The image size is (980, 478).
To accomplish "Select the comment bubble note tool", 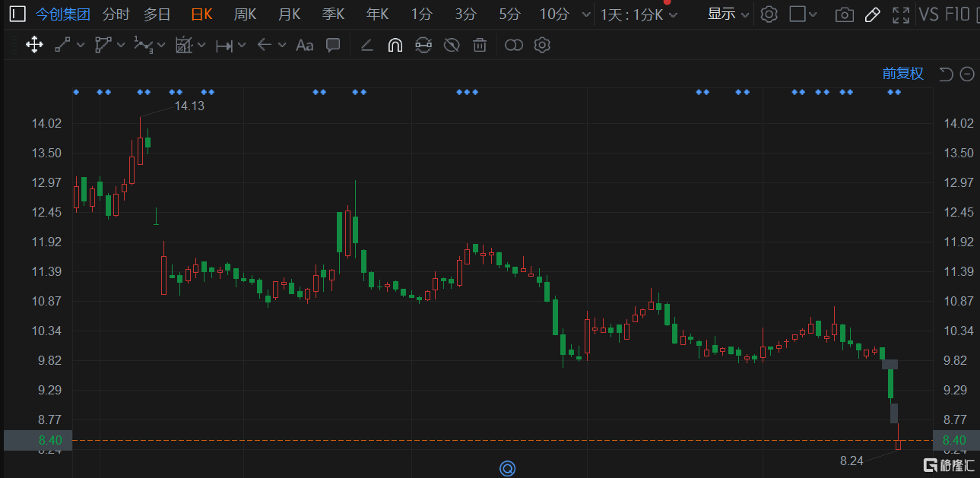I will (333, 45).
